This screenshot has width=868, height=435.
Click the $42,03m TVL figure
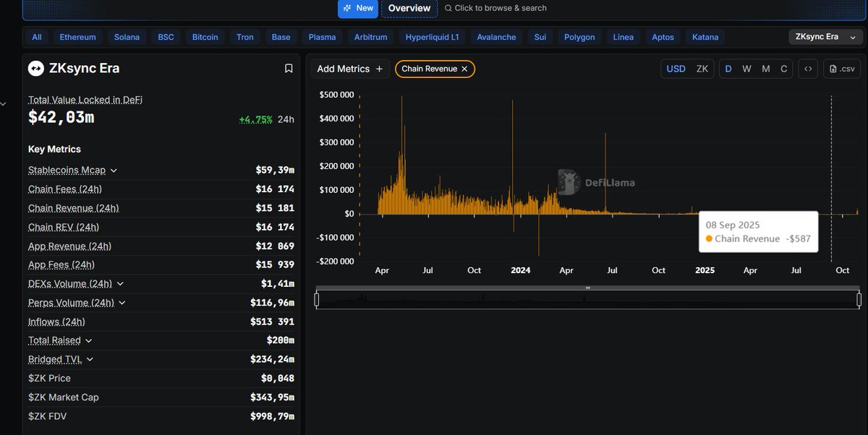(x=61, y=117)
